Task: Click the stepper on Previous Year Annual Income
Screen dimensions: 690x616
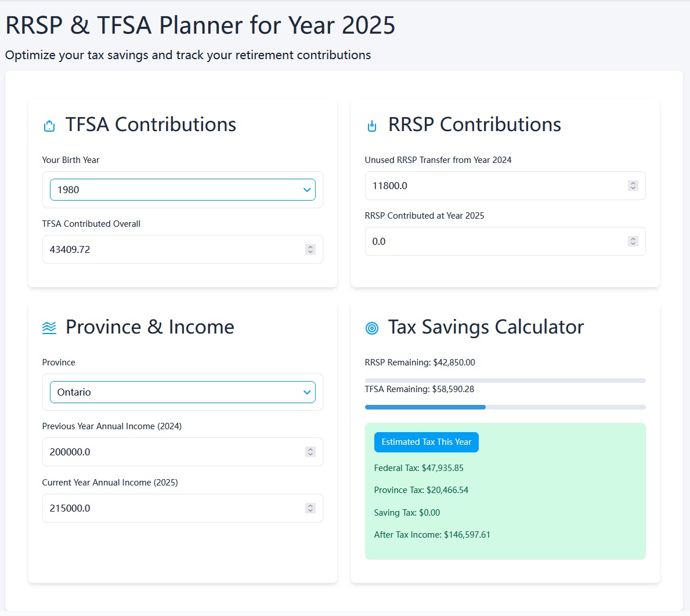Action: (310, 451)
